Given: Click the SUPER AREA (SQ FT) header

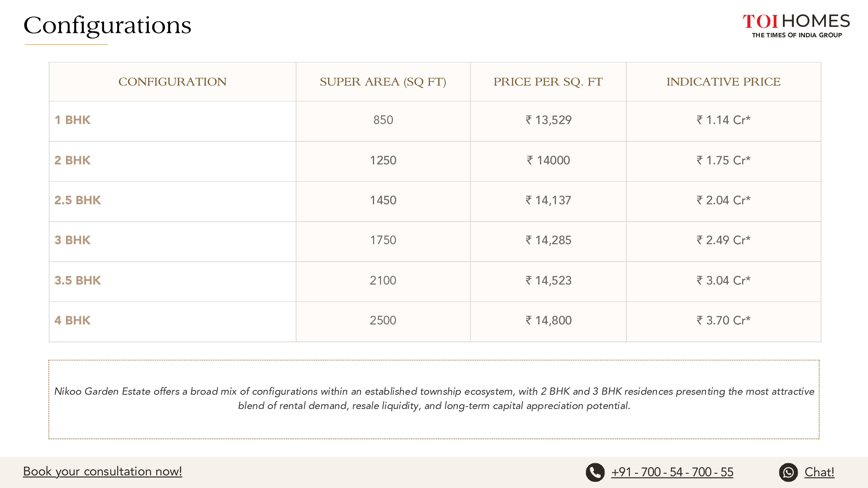Looking at the screenshot, I should (383, 82).
